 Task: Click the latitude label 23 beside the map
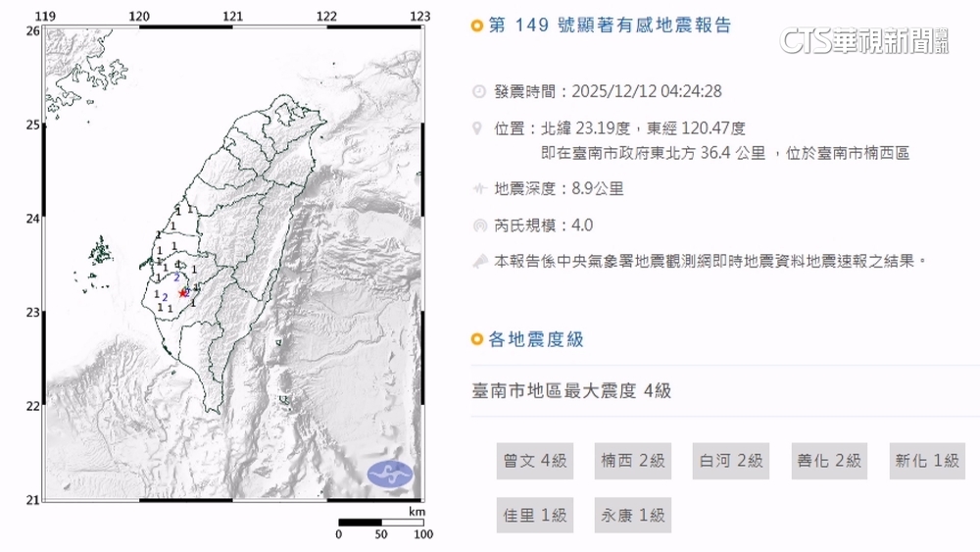point(32,313)
